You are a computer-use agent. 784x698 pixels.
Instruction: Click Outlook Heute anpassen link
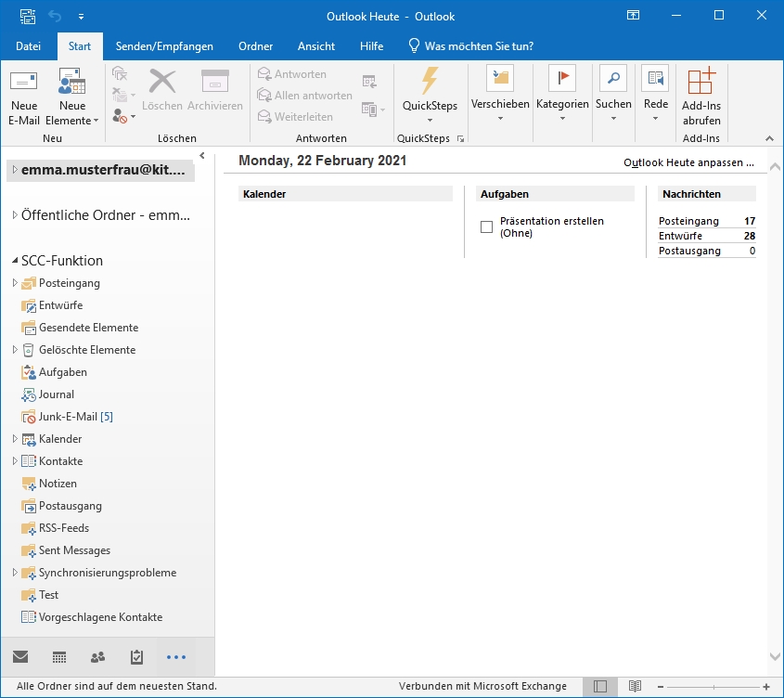[x=688, y=162]
